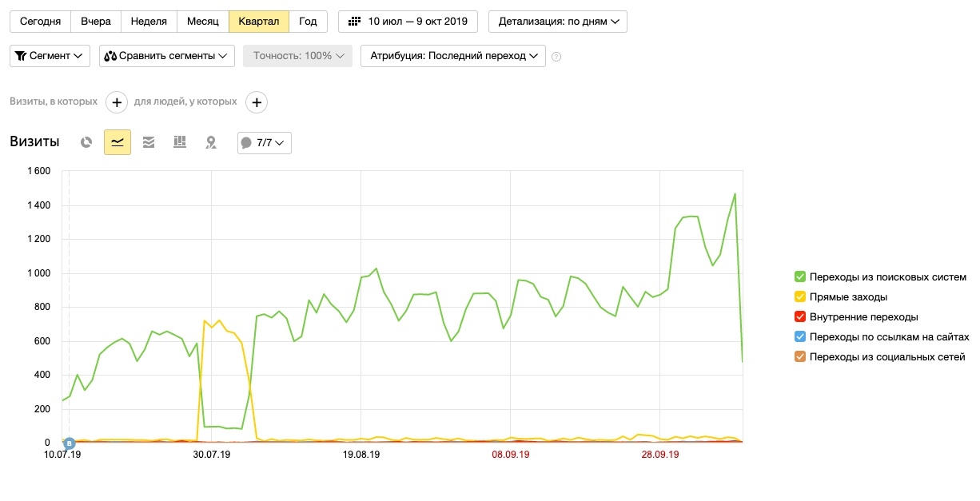Toggle 'Внутренние переходы' legend checkbox
Viewport: 980px width, 501px height.
point(800,317)
